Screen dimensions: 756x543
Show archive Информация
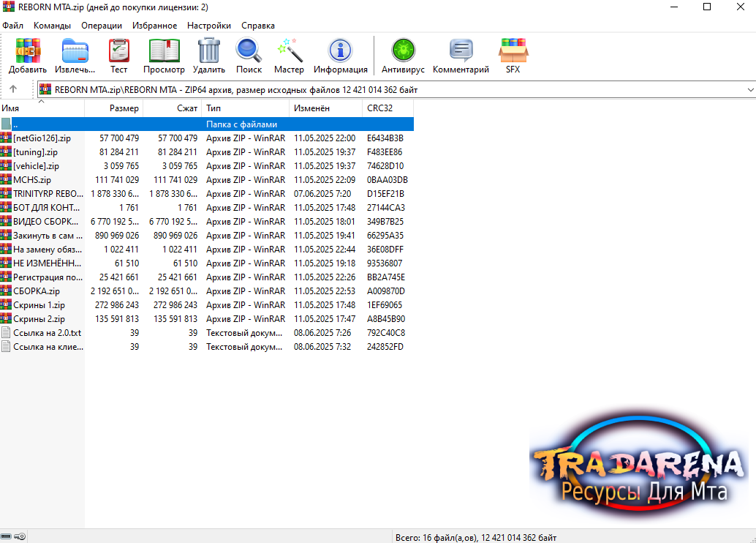tap(341, 50)
